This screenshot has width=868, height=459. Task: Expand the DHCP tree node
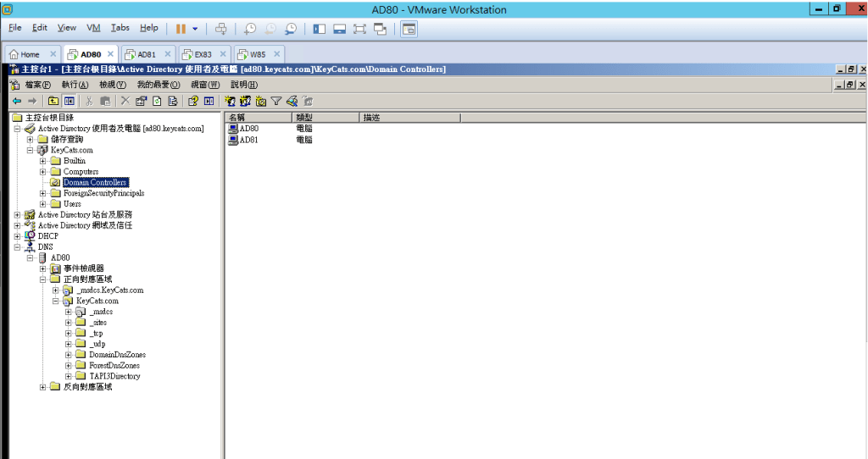18,236
